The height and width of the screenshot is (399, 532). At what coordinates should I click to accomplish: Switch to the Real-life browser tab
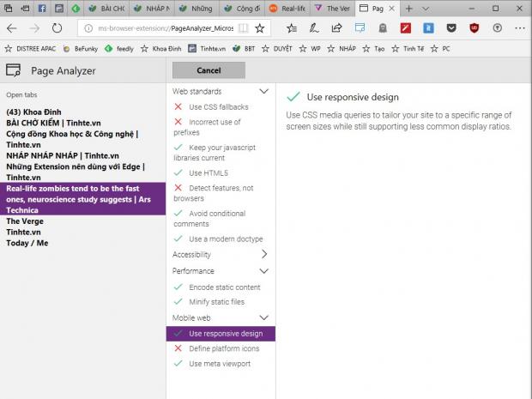(x=287, y=8)
